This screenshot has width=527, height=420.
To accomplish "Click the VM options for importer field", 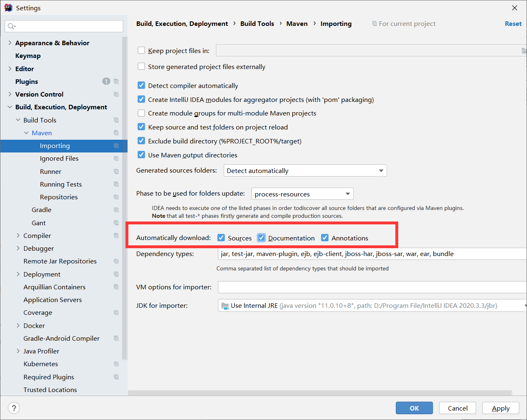I will [x=372, y=287].
